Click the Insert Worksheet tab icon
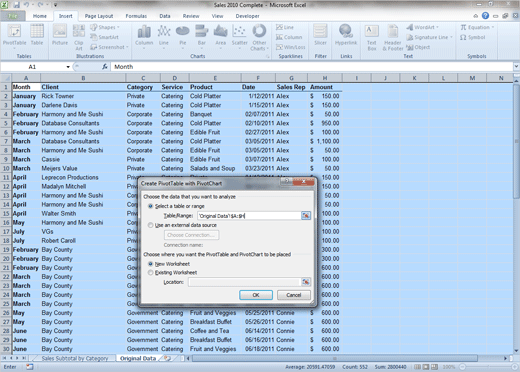The height and width of the screenshot is (372, 520). click(x=168, y=358)
